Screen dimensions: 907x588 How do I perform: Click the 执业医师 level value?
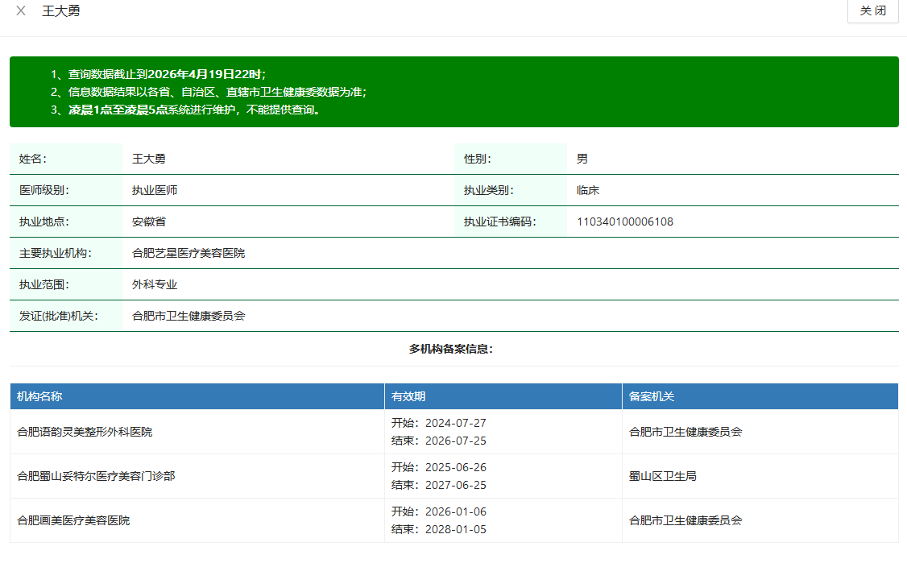pos(155,190)
